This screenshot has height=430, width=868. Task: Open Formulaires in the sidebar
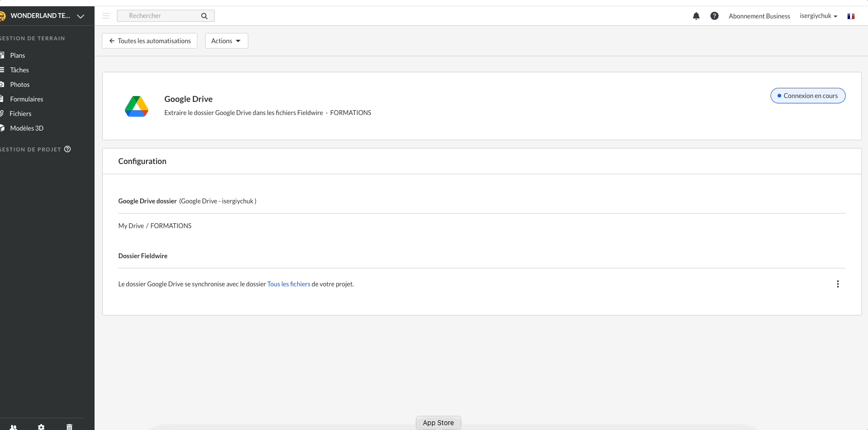click(27, 99)
